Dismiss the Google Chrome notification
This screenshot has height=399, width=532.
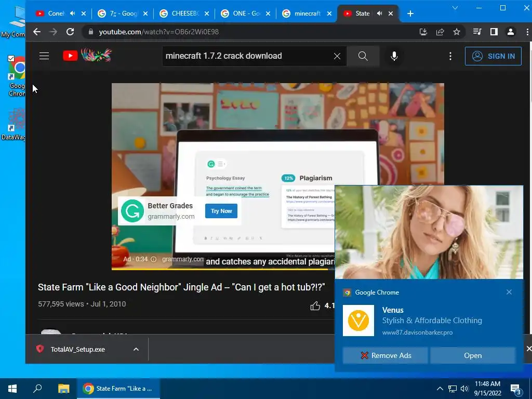509,292
